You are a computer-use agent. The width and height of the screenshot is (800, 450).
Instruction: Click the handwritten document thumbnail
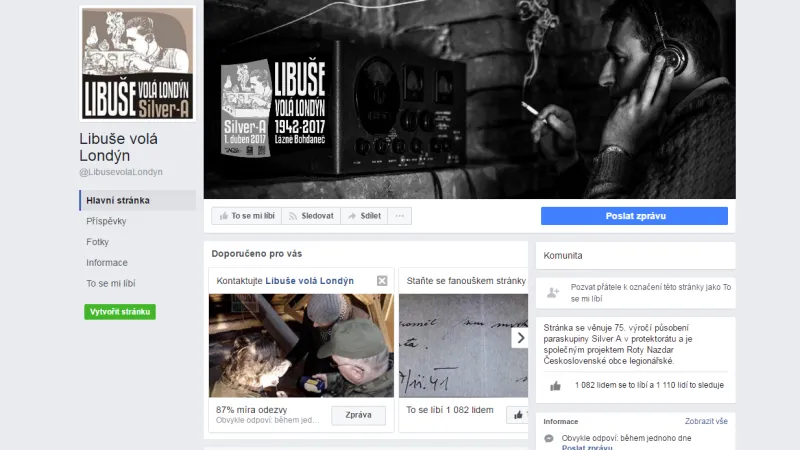[x=463, y=345]
